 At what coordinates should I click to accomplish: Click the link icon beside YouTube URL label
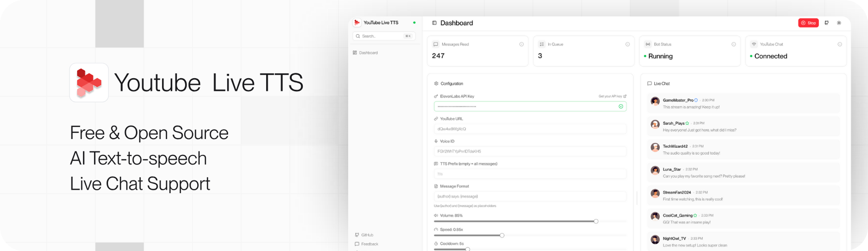point(436,119)
